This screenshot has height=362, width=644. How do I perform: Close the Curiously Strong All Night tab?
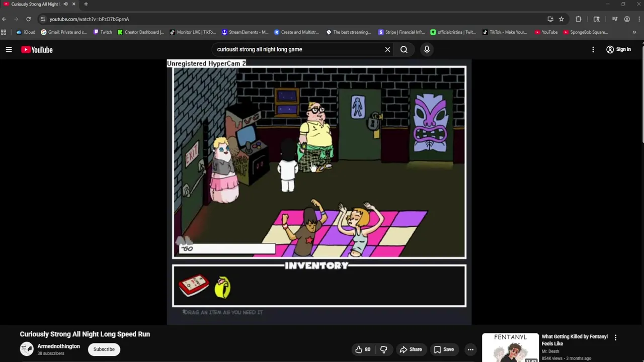(74, 4)
